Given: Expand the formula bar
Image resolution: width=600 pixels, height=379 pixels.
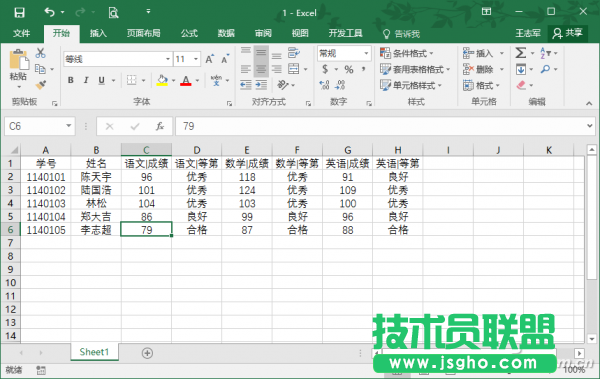Looking at the screenshot, I should [589, 126].
